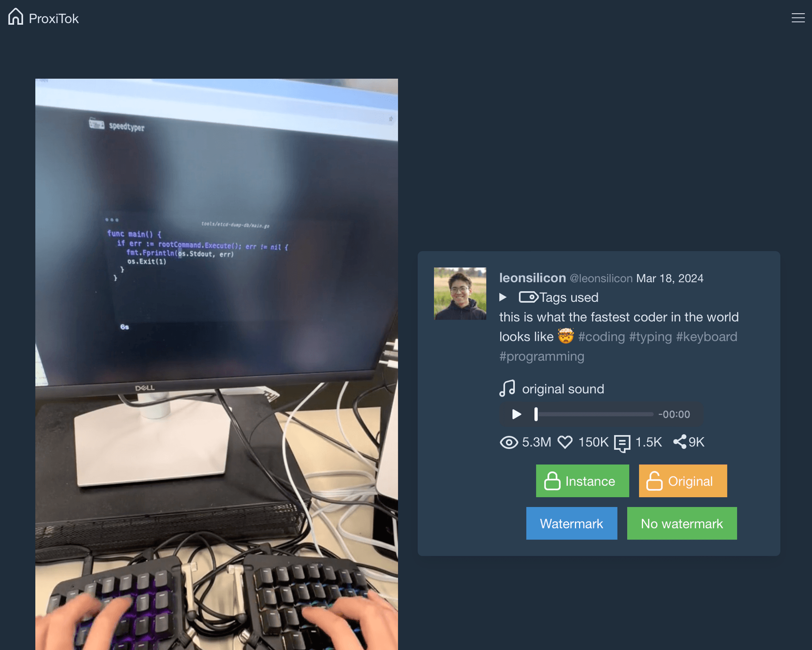Click the musical note sound icon
Viewport: 812px width, 650px height.
(507, 389)
